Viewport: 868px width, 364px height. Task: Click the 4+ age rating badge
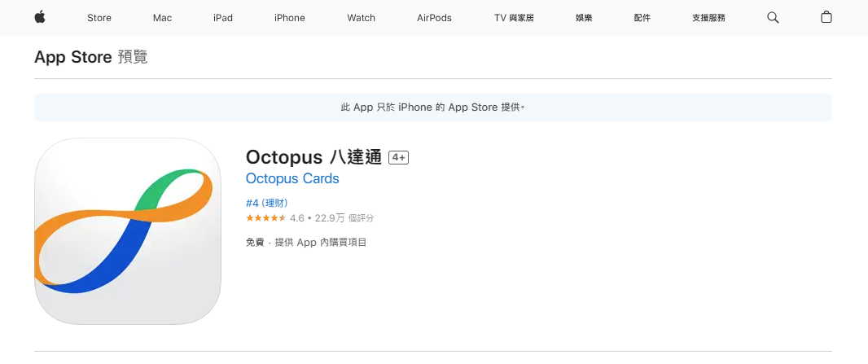pyautogui.click(x=398, y=158)
